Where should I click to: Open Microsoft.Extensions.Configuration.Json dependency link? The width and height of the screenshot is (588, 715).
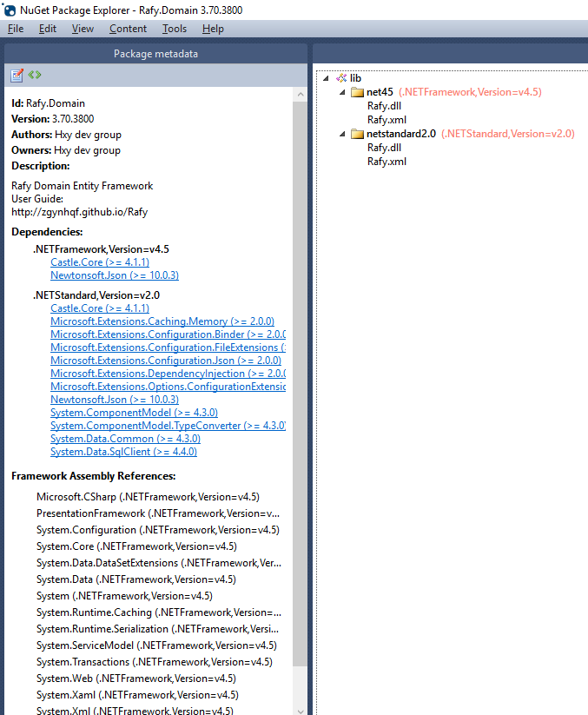(x=166, y=361)
